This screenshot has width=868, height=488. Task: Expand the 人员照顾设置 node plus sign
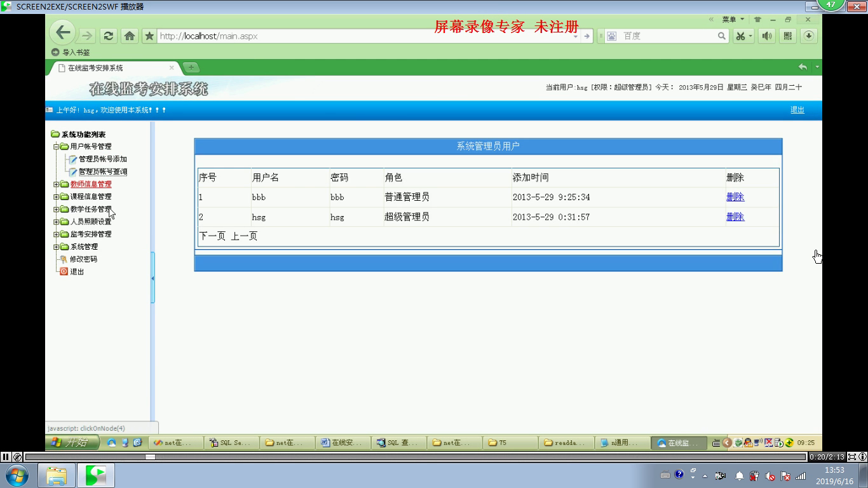click(56, 222)
